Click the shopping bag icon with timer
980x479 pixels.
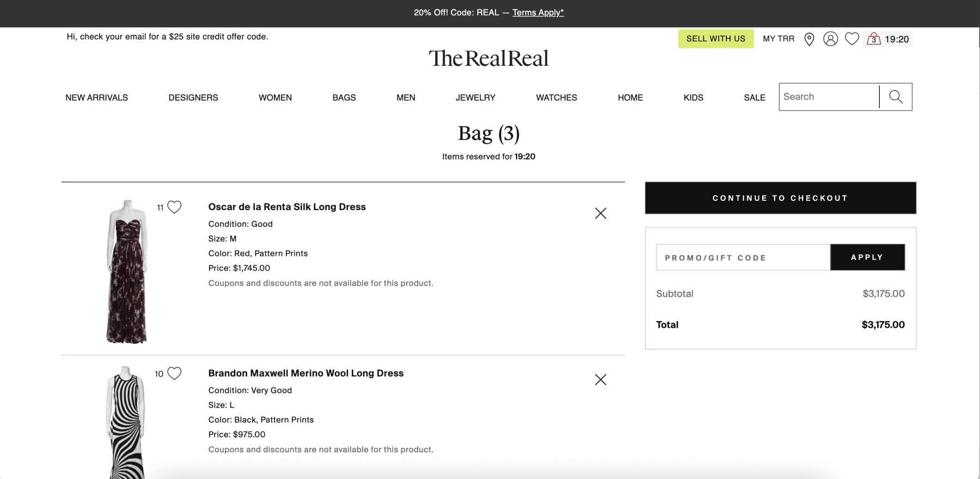point(888,39)
